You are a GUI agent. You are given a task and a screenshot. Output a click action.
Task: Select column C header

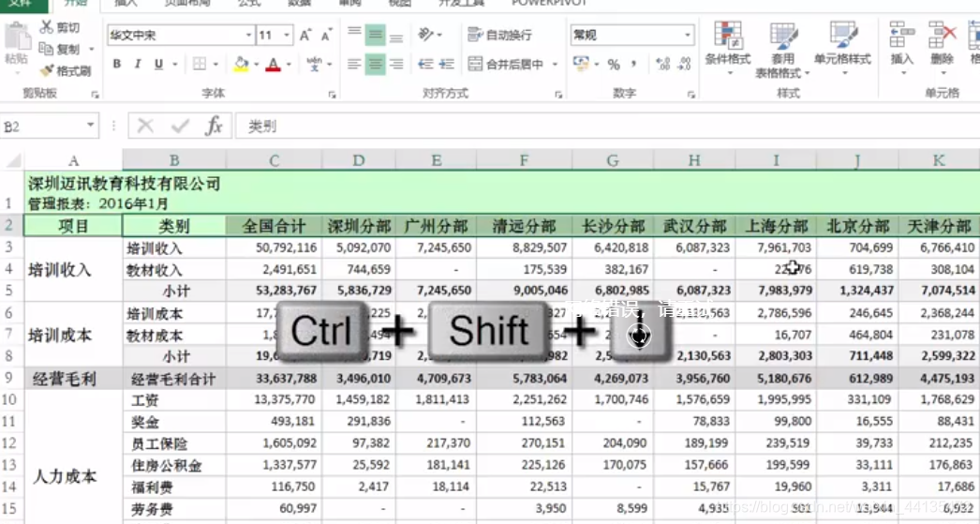(x=275, y=160)
